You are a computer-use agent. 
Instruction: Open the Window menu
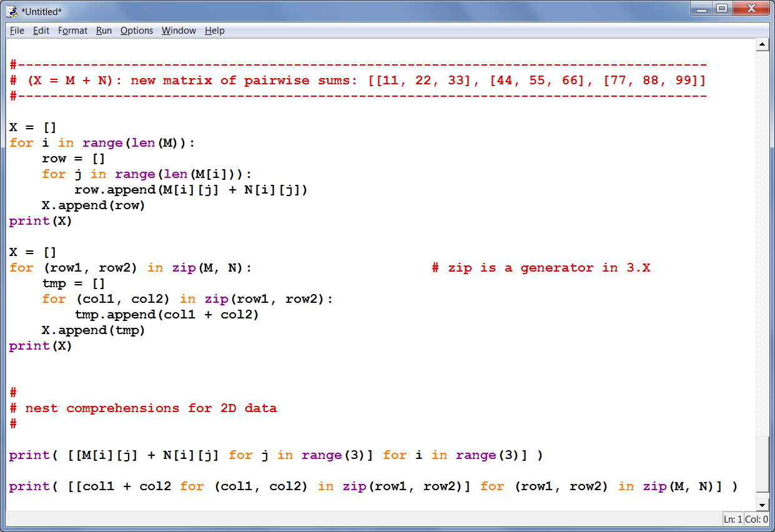179,31
